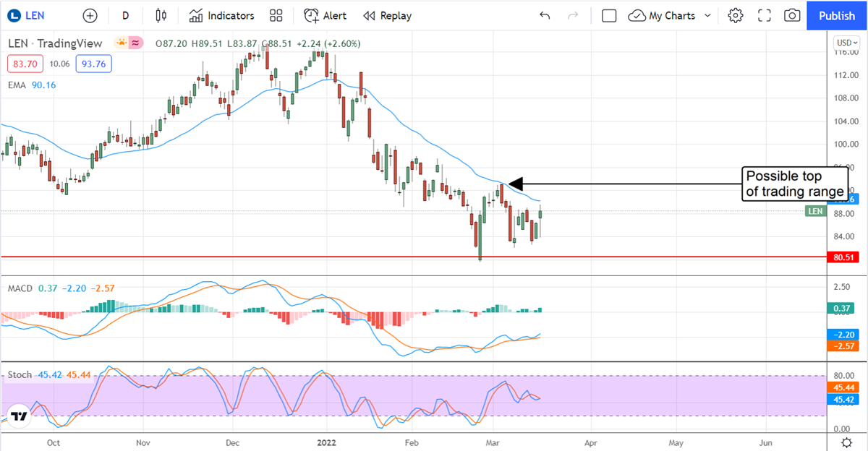The width and height of the screenshot is (868, 451).
Task: Click the Stoch 45.42 blue scale label
Action: 843,398
